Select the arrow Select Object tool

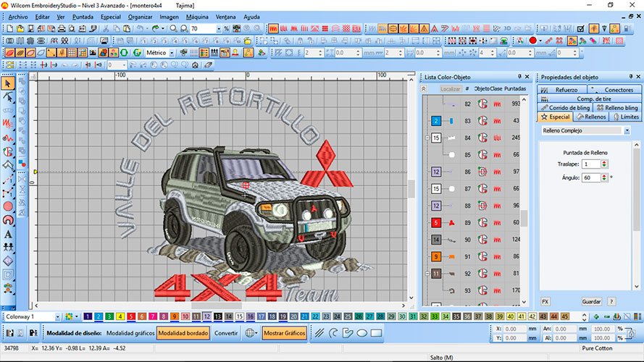pyautogui.click(x=8, y=83)
